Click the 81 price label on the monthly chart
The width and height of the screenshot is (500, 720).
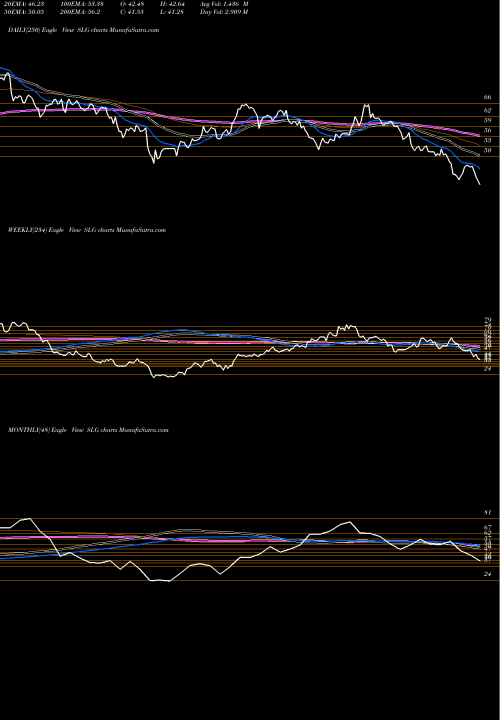tap(488, 512)
